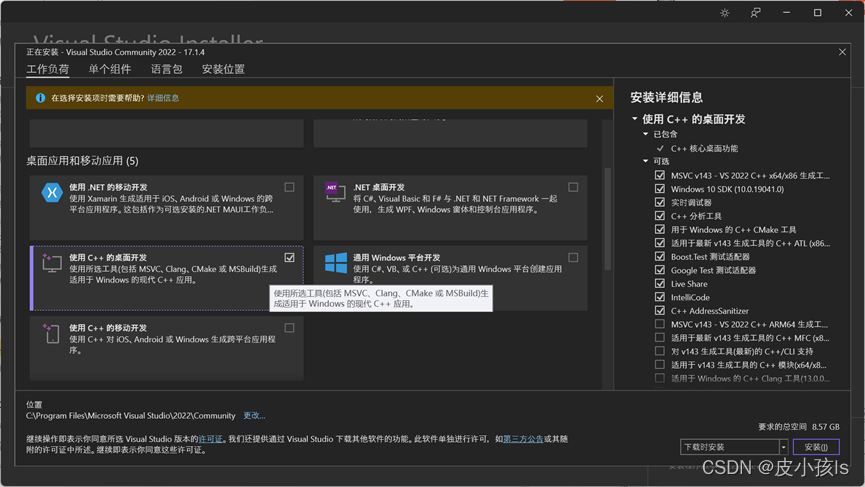This screenshot has width=865, height=487.
Task: Uncheck the Live Share component
Action: pyautogui.click(x=660, y=283)
